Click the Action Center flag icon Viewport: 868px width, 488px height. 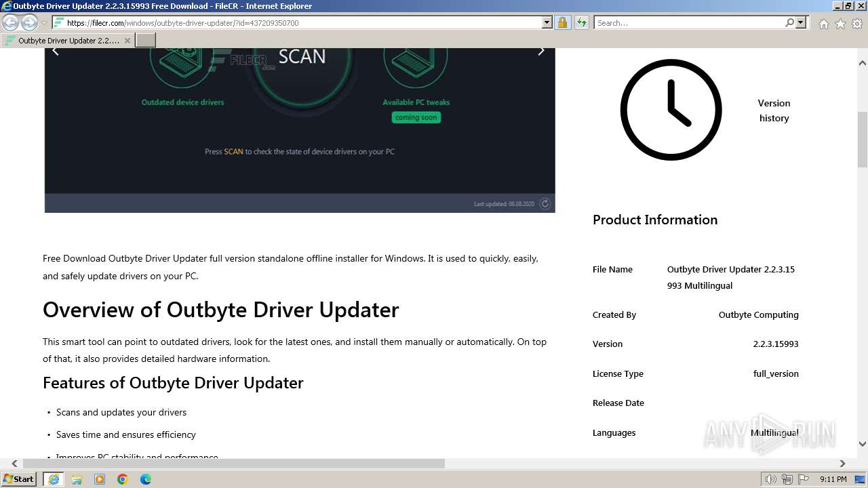804,479
